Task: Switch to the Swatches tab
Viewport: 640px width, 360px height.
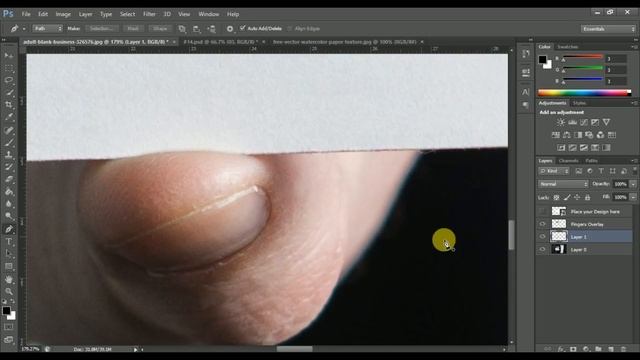Action: 568,47
